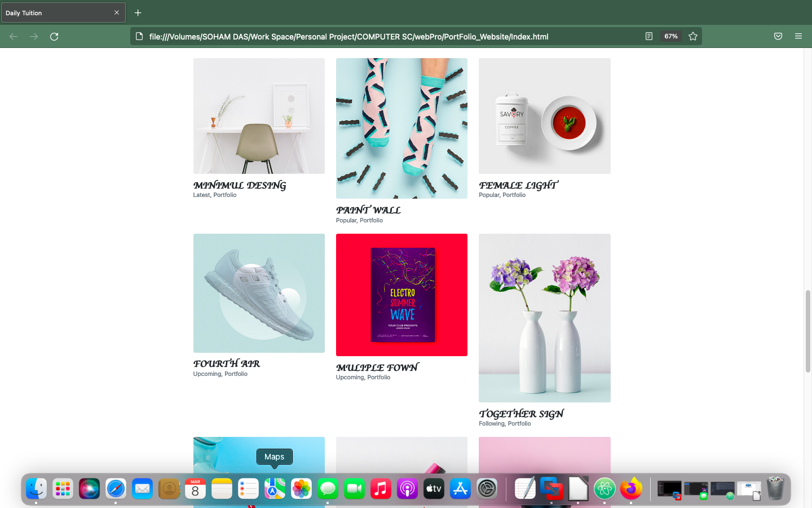Open a new browser tab
812x508 pixels.
(138, 12)
